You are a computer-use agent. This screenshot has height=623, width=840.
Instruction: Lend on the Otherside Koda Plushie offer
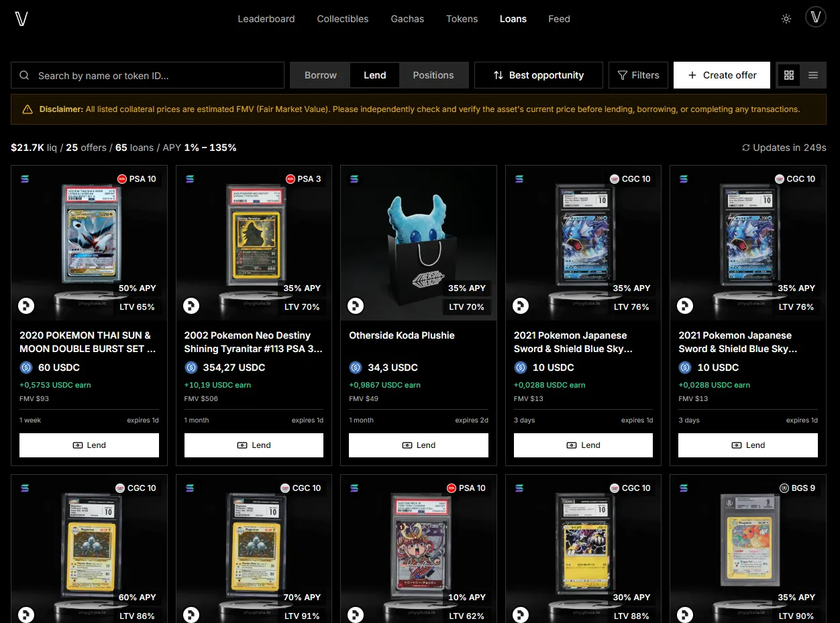click(x=419, y=445)
